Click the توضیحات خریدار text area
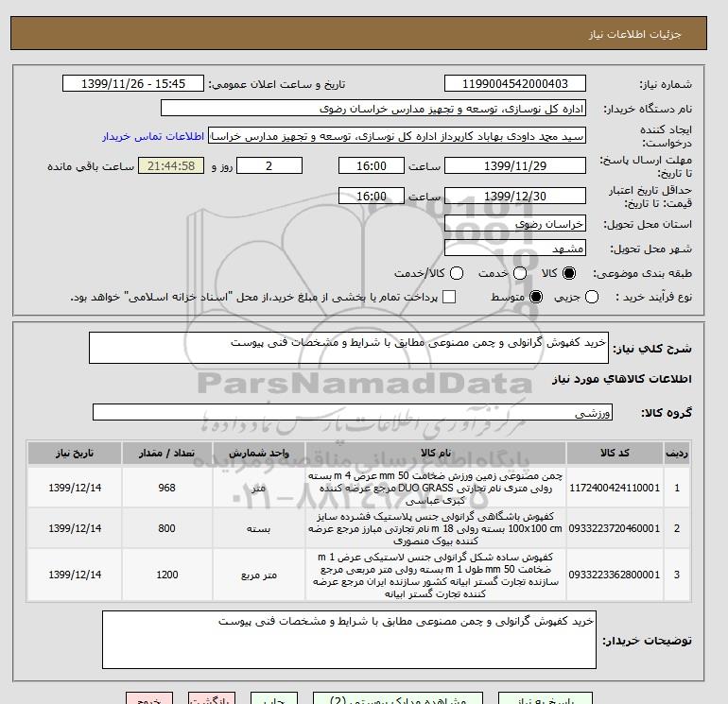Viewport: 728px width, 704px height. pyautogui.click(x=349, y=640)
